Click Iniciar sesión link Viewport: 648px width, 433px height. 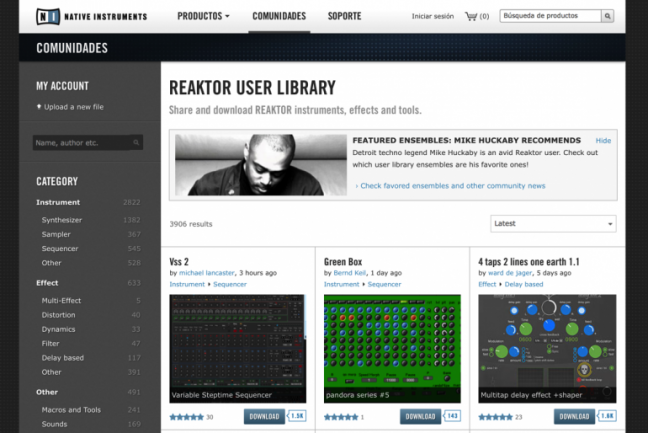pyautogui.click(x=433, y=16)
